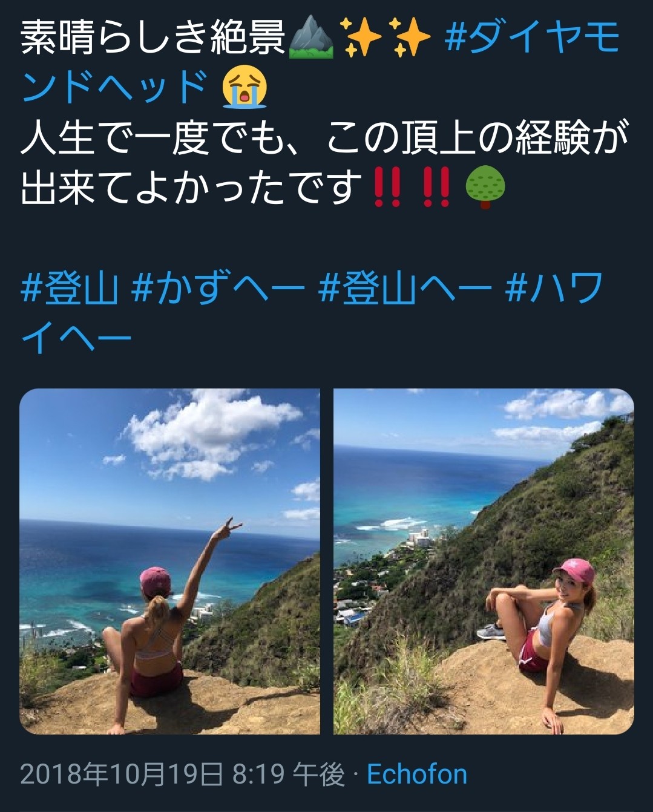Click the first red double exclamation emoji
The height and width of the screenshot is (812, 653).
[x=387, y=188]
